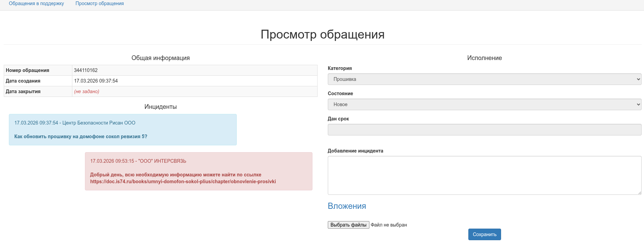This screenshot has height=246, width=644.
Task: Click the large Просмотр обращения page title
Action: click(x=322, y=34)
